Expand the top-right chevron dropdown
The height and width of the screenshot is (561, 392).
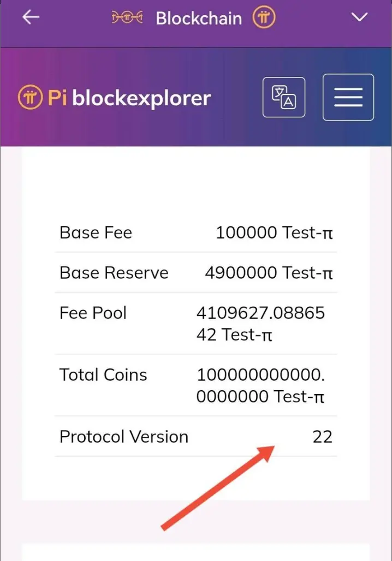(359, 17)
